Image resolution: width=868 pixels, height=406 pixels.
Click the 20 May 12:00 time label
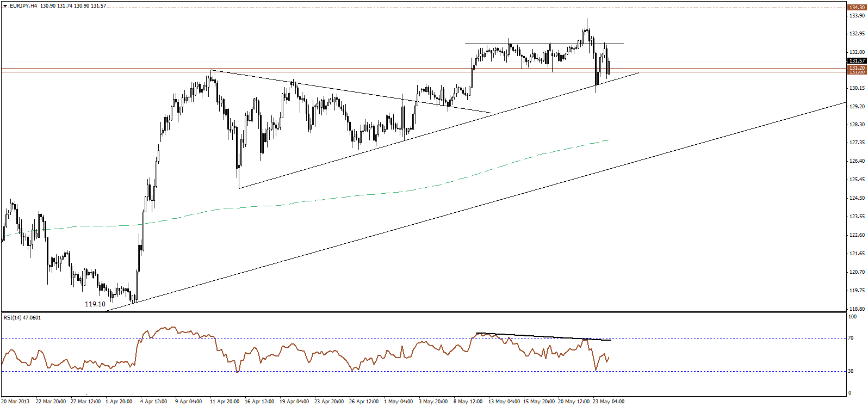click(574, 402)
